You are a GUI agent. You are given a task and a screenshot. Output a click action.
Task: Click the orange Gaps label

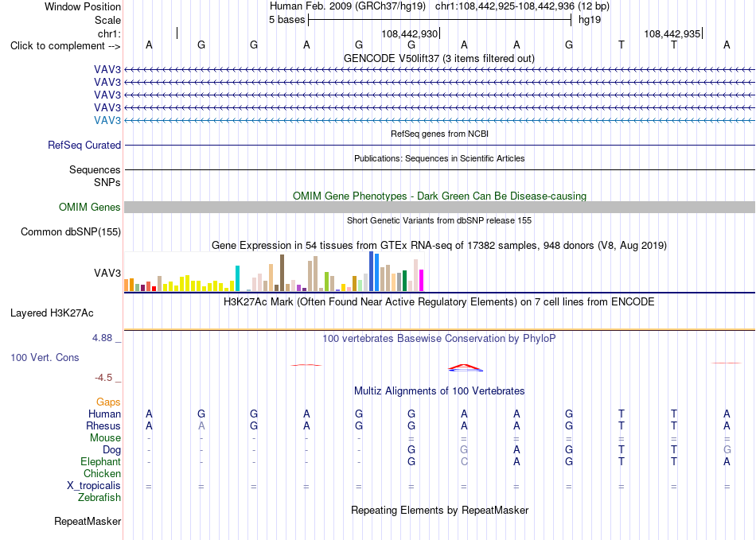click(x=108, y=402)
